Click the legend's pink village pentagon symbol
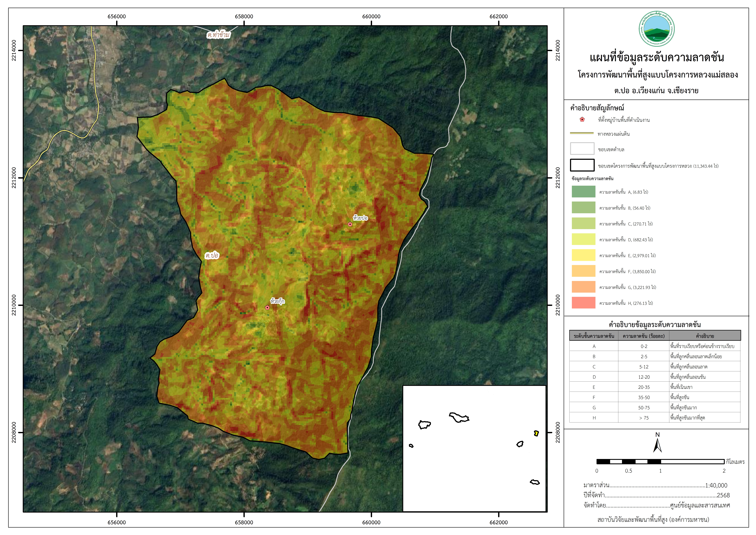 582,120
